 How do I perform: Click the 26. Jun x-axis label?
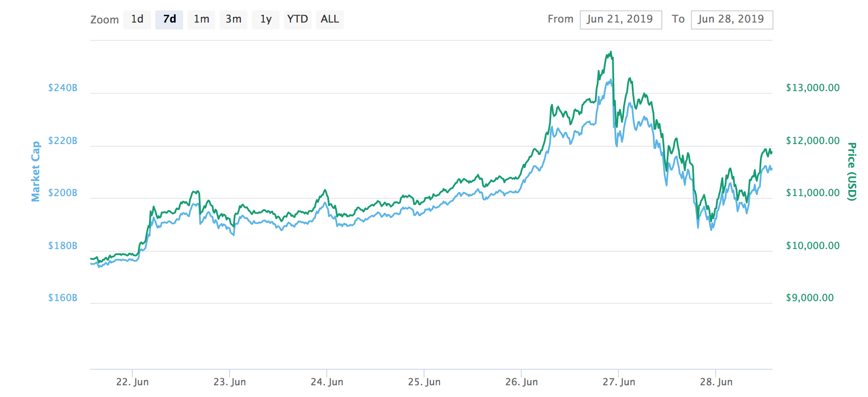click(521, 382)
